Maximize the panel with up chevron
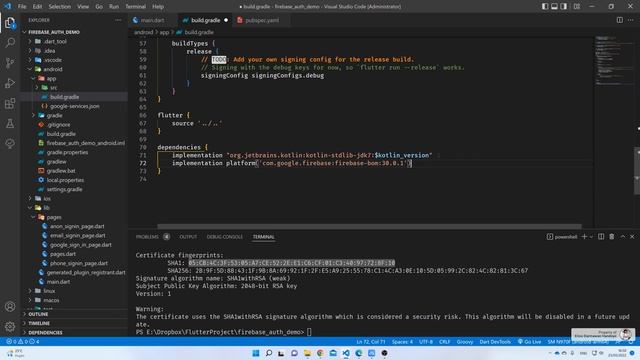 [622, 237]
